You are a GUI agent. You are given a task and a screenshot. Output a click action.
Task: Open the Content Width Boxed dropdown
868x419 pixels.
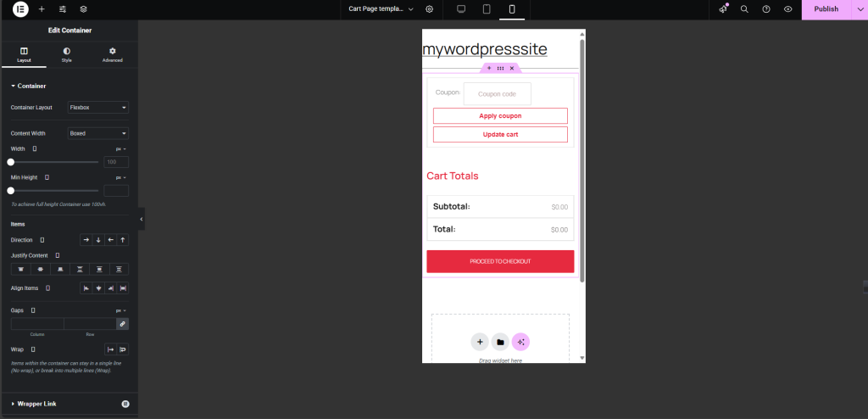98,133
